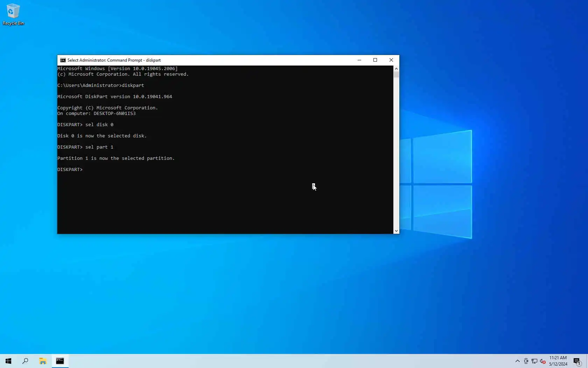Click the 'C:\Users\Administrator>diskpart' line

101,86
